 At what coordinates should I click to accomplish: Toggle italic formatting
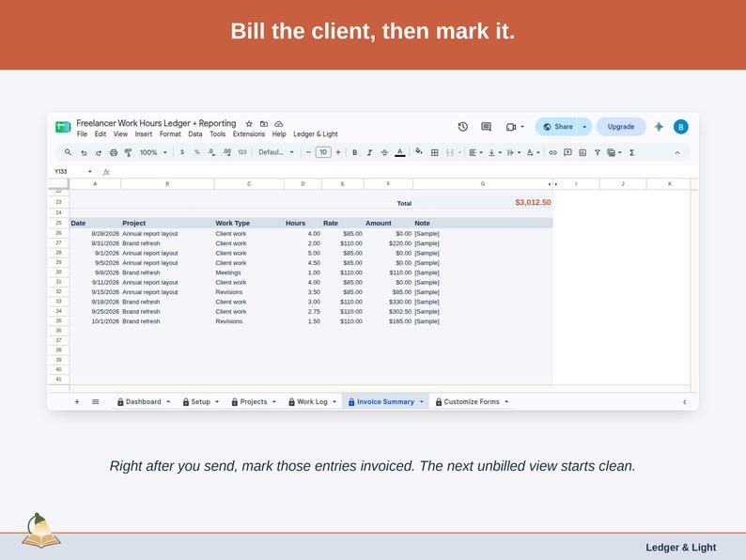(369, 153)
